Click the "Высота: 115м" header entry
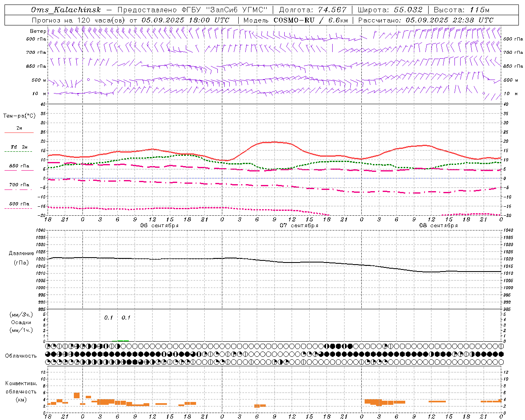The height and width of the screenshot is (420, 525). click(x=461, y=10)
